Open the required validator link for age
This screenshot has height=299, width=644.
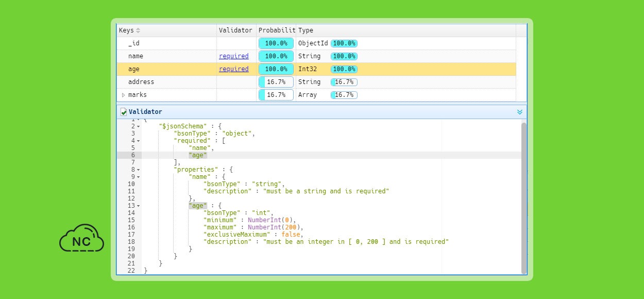click(233, 69)
